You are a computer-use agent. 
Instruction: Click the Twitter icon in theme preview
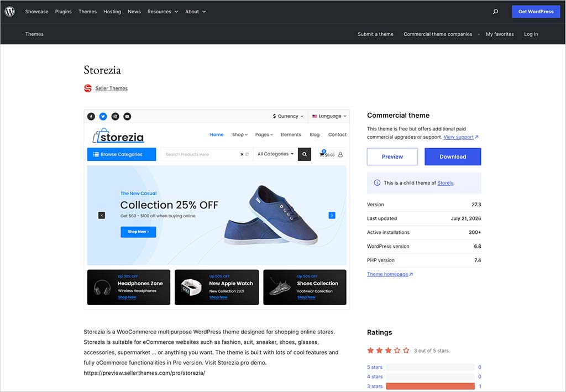click(103, 116)
